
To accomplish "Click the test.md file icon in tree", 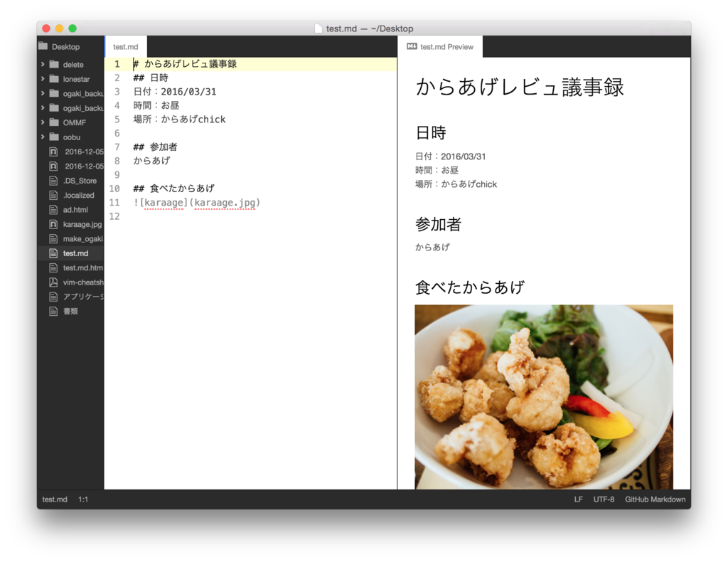I will coord(53,253).
